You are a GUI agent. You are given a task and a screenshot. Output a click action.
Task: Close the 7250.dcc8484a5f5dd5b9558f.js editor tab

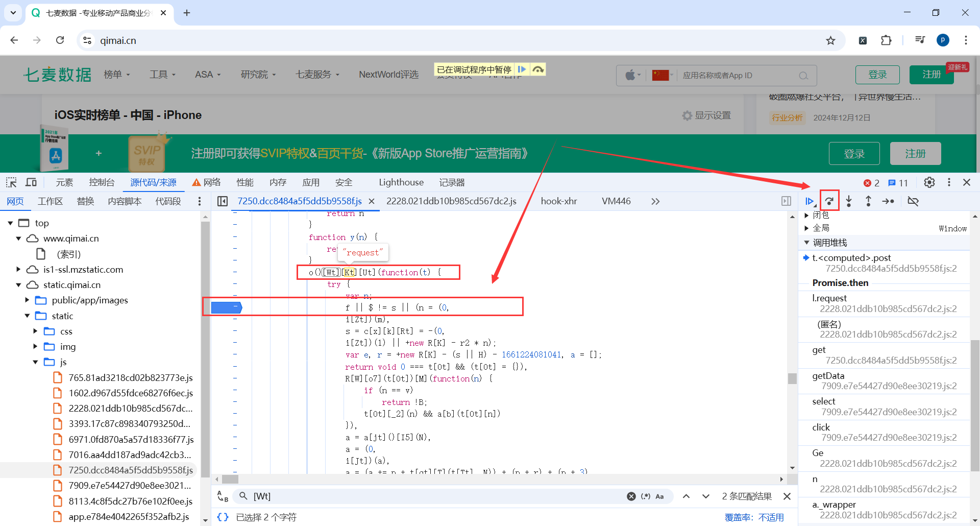point(372,201)
